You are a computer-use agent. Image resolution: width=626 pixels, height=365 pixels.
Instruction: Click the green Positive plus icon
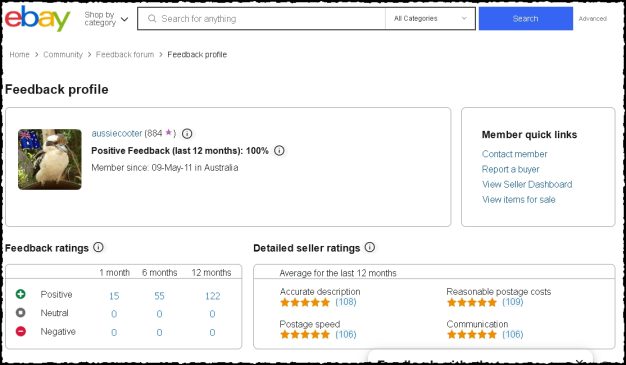click(x=20, y=294)
